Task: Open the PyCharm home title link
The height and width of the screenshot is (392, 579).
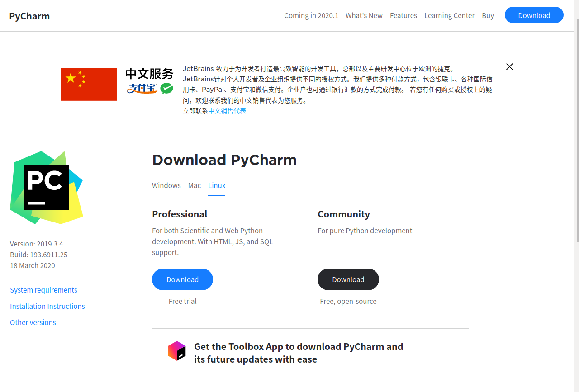Action: point(29,16)
